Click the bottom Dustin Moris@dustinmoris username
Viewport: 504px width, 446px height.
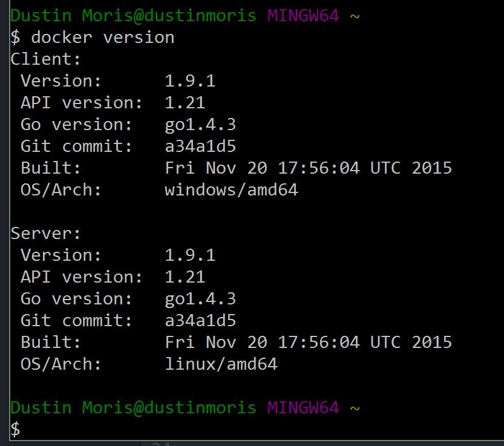point(133,408)
